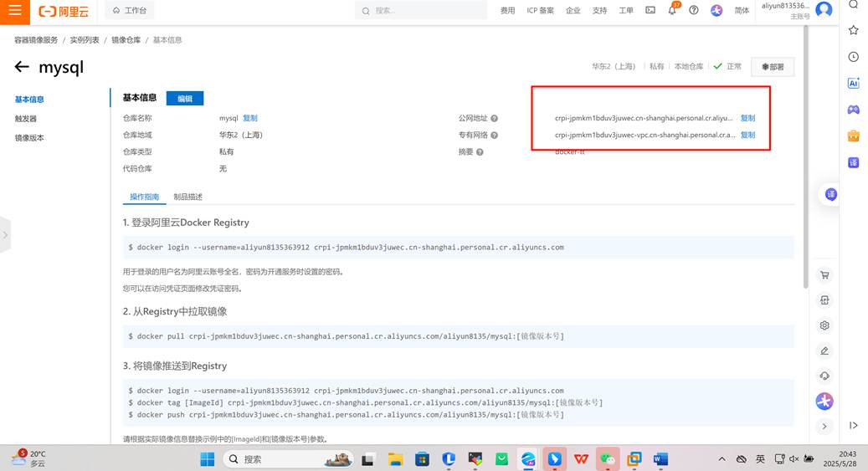Click the 阿里云 logo
The width and height of the screenshot is (868, 471).
[x=64, y=11]
